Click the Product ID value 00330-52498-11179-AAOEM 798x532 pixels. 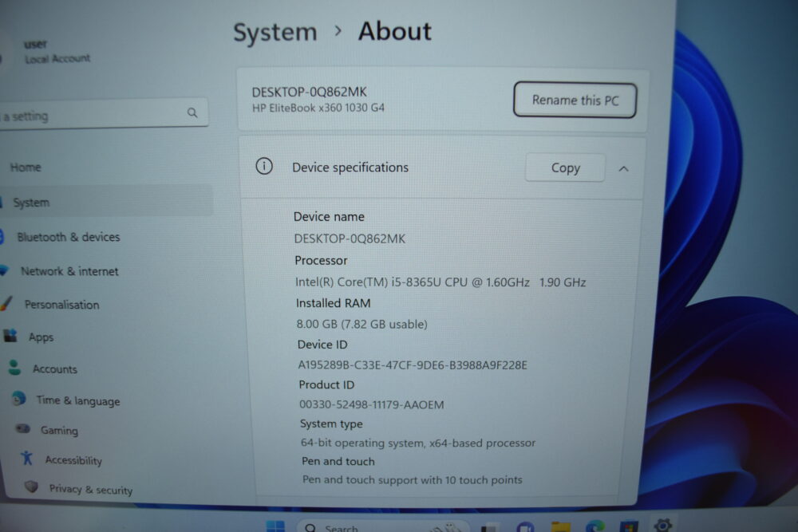pos(372,404)
